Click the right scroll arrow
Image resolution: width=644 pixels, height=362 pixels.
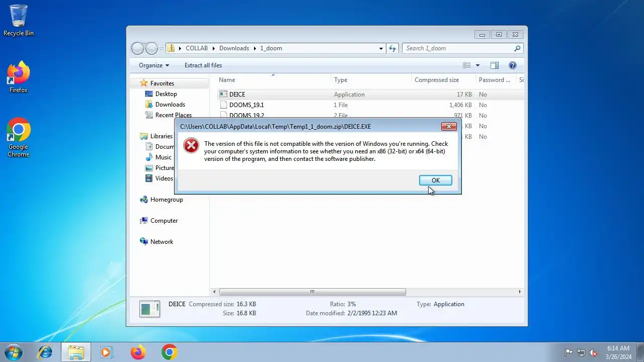pos(520,292)
